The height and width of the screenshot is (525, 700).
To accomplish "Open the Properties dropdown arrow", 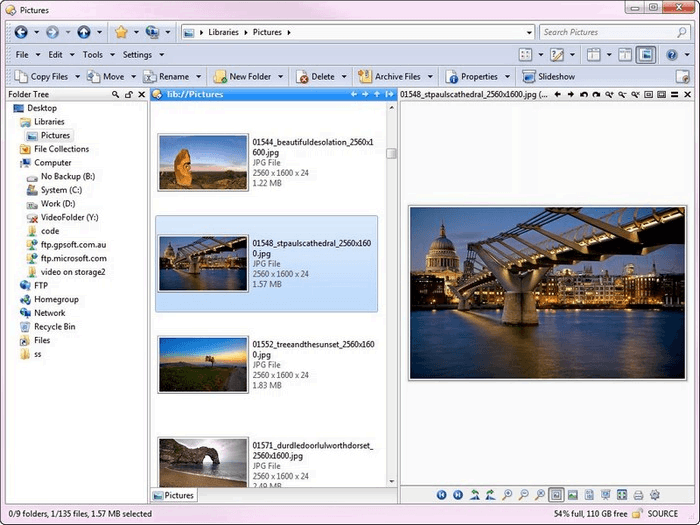I will point(508,77).
